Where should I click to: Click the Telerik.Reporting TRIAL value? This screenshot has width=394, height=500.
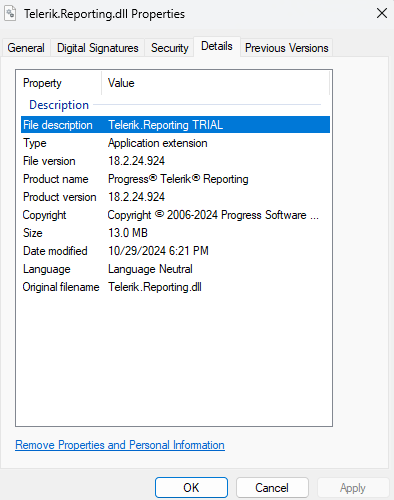tap(166, 125)
